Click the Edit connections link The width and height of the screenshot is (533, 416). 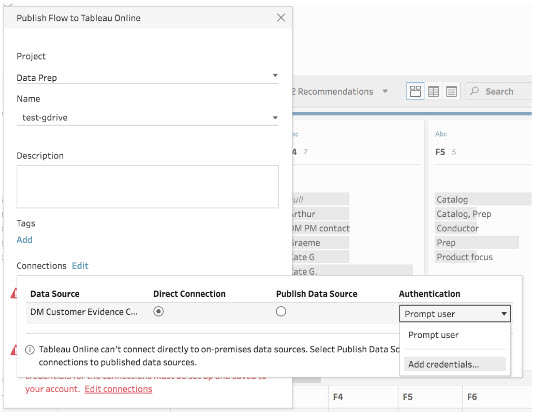pos(118,389)
